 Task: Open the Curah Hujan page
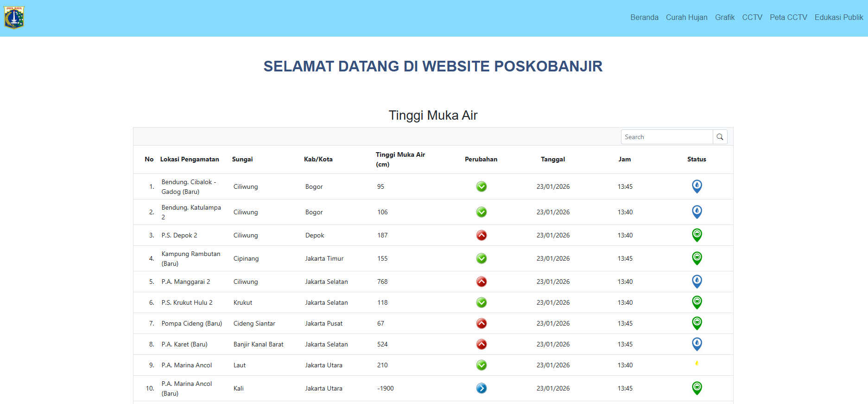pos(686,18)
